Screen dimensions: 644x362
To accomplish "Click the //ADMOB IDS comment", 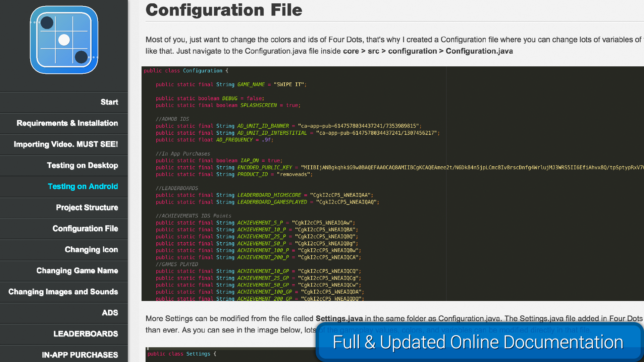I will pyautogui.click(x=172, y=119).
